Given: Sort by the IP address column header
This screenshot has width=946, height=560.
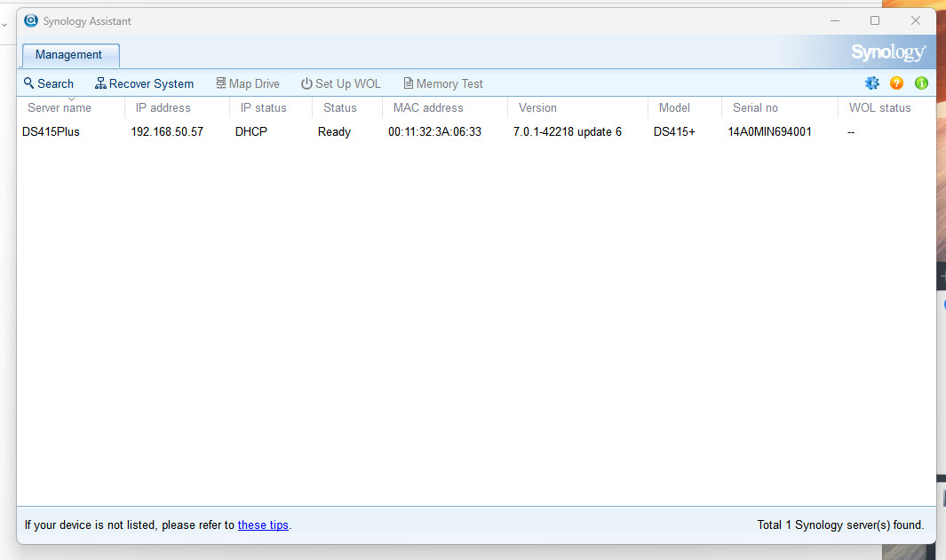Looking at the screenshot, I should 177,107.
